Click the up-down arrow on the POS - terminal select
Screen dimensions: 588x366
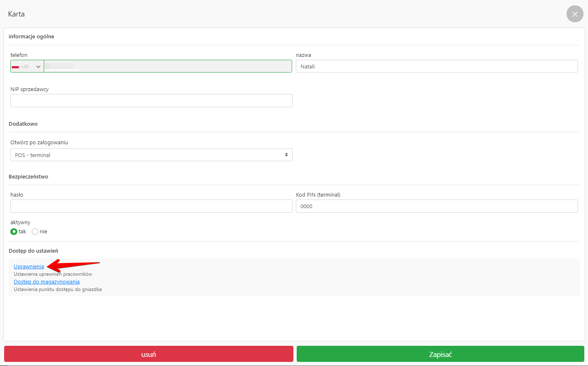coord(286,155)
